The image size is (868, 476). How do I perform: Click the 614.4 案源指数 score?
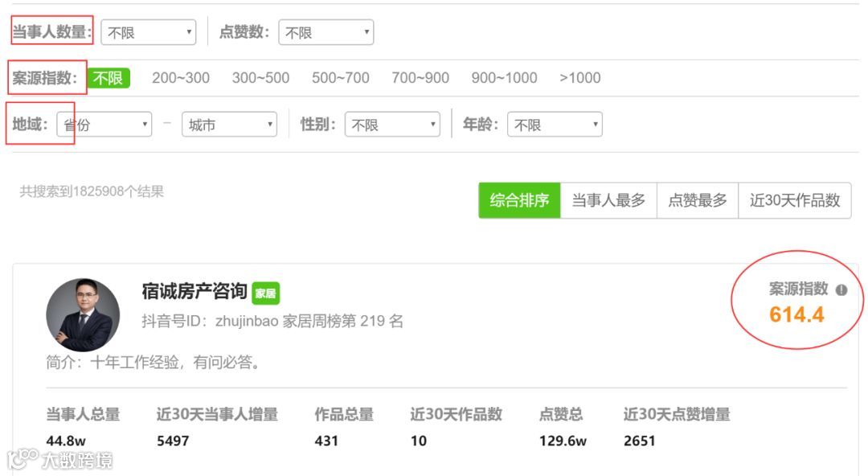(x=796, y=314)
